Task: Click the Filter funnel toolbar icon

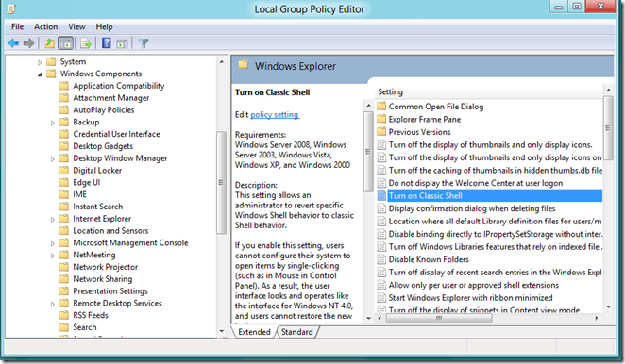Action: click(144, 43)
